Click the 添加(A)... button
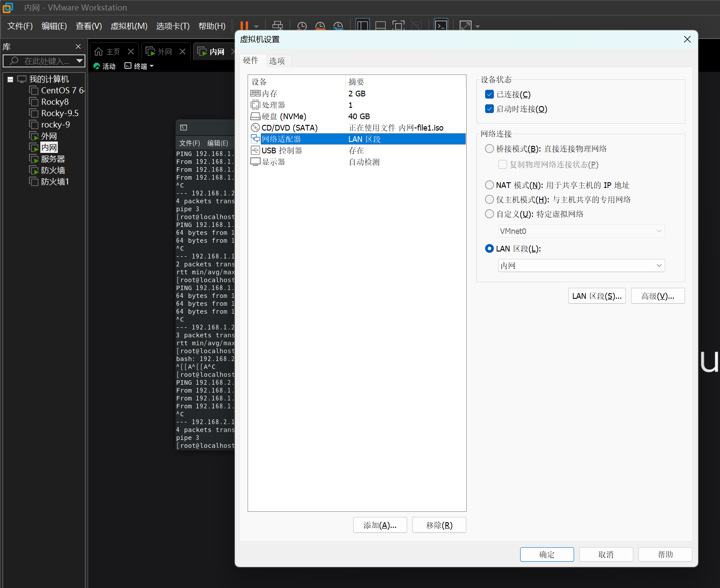 [380, 525]
